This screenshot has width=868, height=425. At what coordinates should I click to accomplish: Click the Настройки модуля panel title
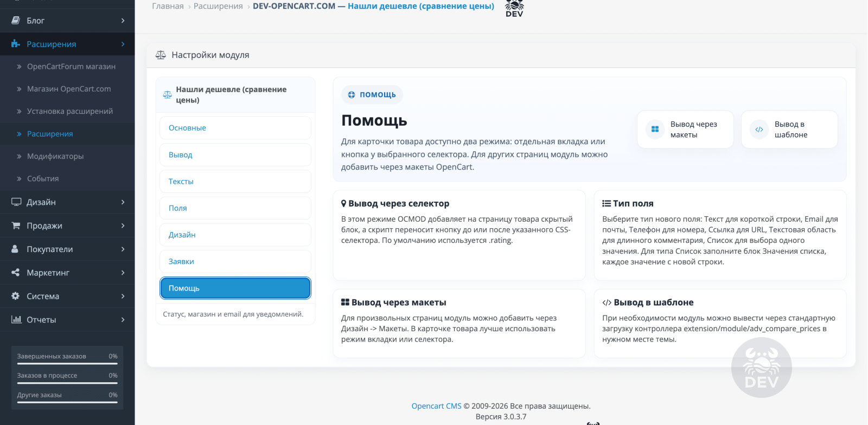210,55
